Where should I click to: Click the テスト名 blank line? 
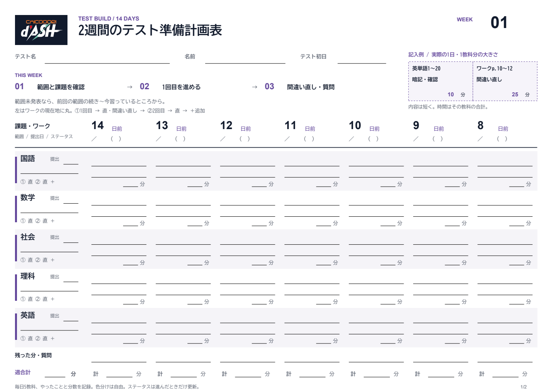(x=107, y=63)
